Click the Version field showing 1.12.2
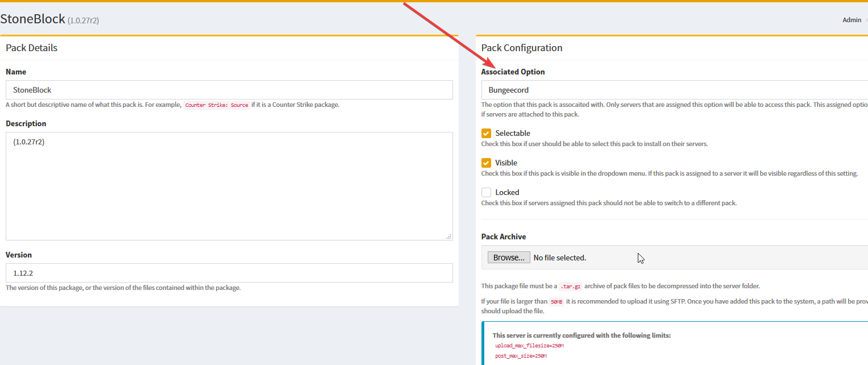Viewport: 868px width, 365px height. click(x=229, y=273)
